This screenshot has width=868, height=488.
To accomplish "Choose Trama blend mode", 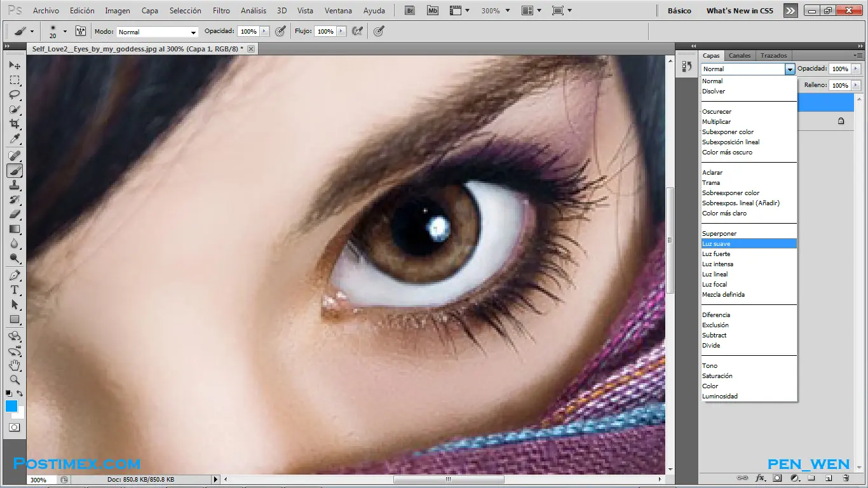I will pos(749,182).
